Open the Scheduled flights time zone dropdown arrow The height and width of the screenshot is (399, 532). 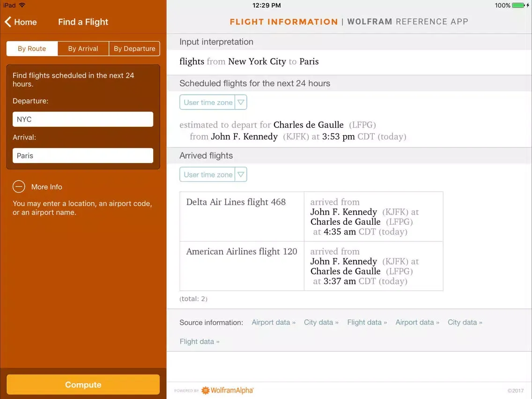coord(241,102)
